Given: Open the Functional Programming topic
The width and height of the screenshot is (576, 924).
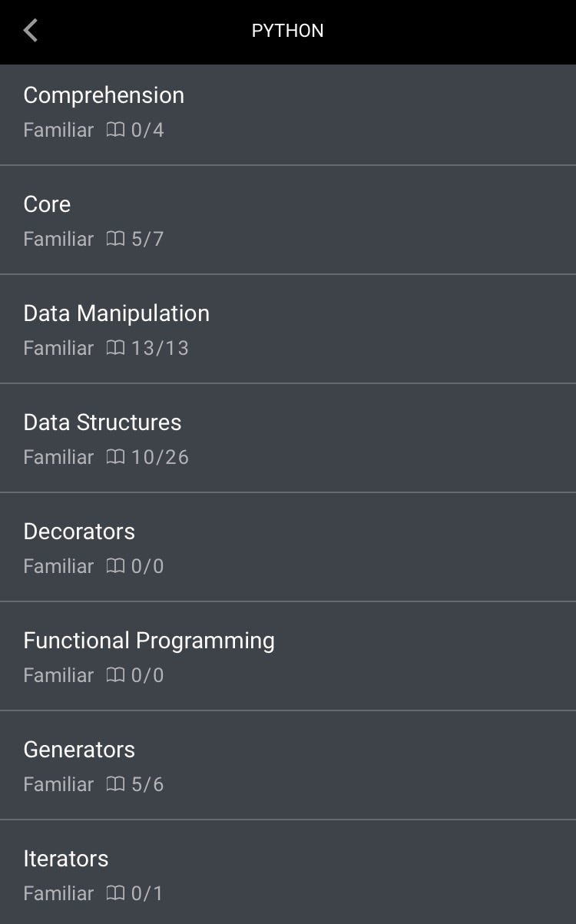Looking at the screenshot, I should click(149, 641).
